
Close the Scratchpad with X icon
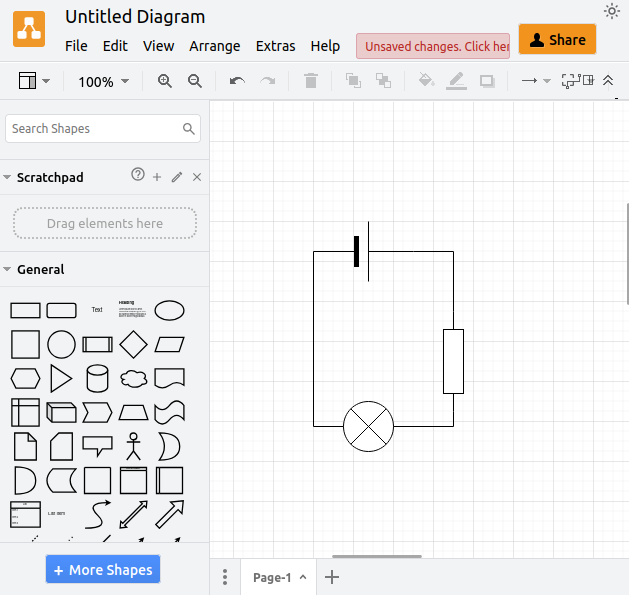197,177
